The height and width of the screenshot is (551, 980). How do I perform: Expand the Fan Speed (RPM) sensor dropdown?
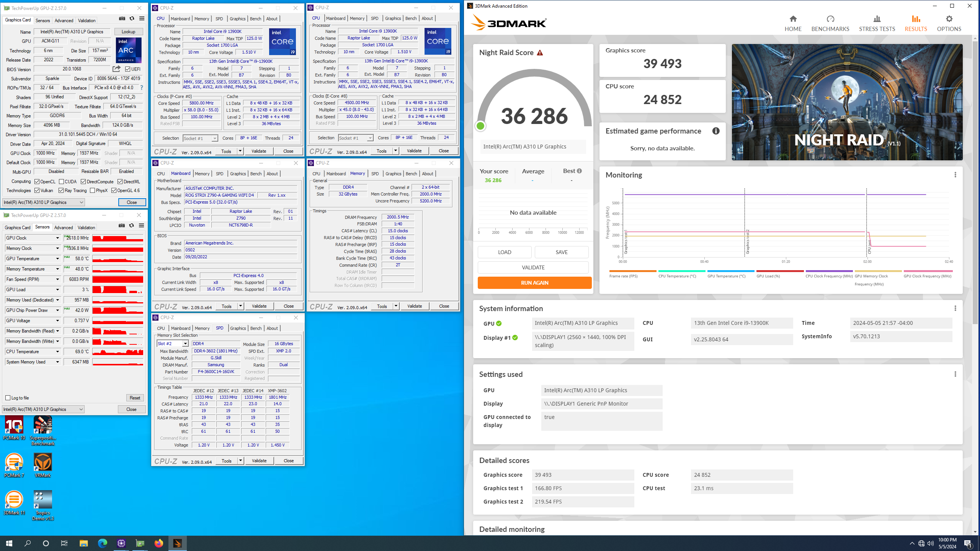tap(58, 279)
